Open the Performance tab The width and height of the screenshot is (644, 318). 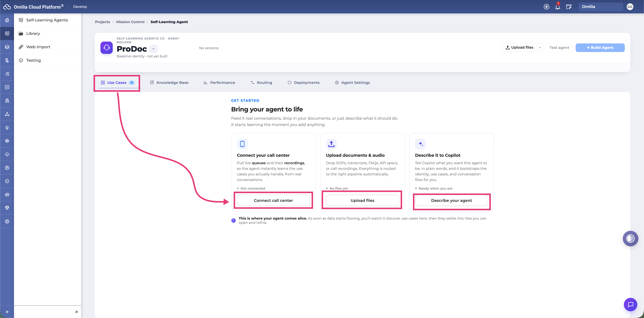pyautogui.click(x=219, y=83)
